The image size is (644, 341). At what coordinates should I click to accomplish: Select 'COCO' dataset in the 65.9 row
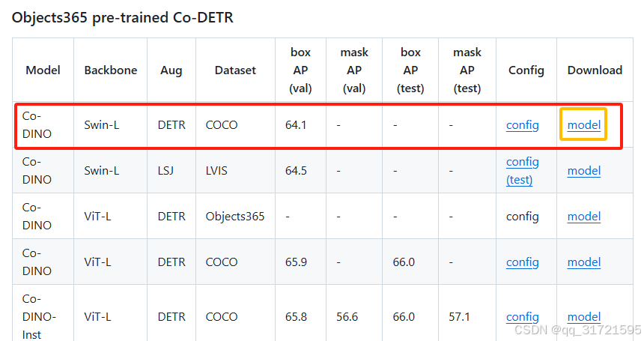pos(222,262)
